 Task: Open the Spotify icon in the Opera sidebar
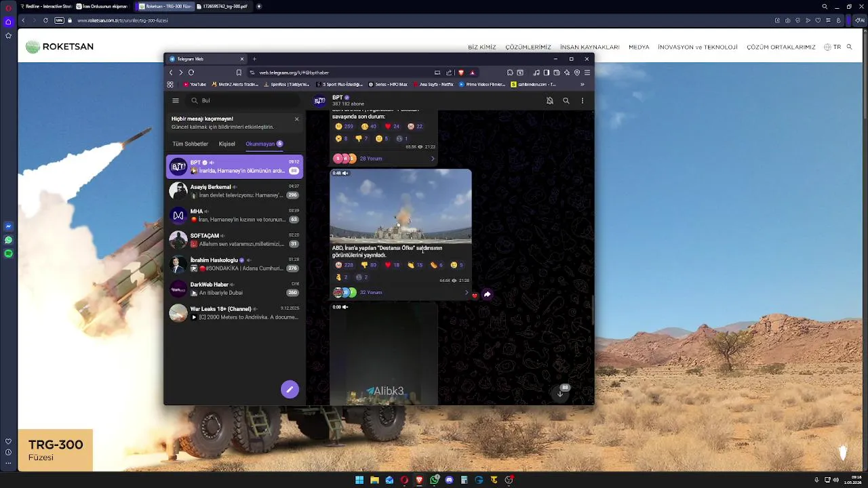click(8, 253)
